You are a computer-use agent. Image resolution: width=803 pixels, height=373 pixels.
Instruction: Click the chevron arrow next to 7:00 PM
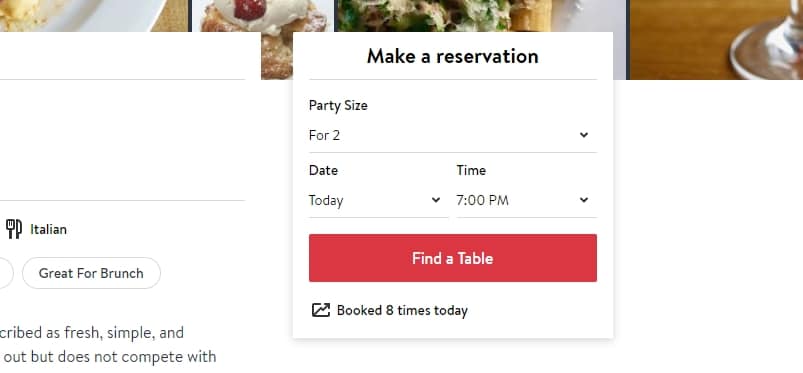tap(584, 200)
